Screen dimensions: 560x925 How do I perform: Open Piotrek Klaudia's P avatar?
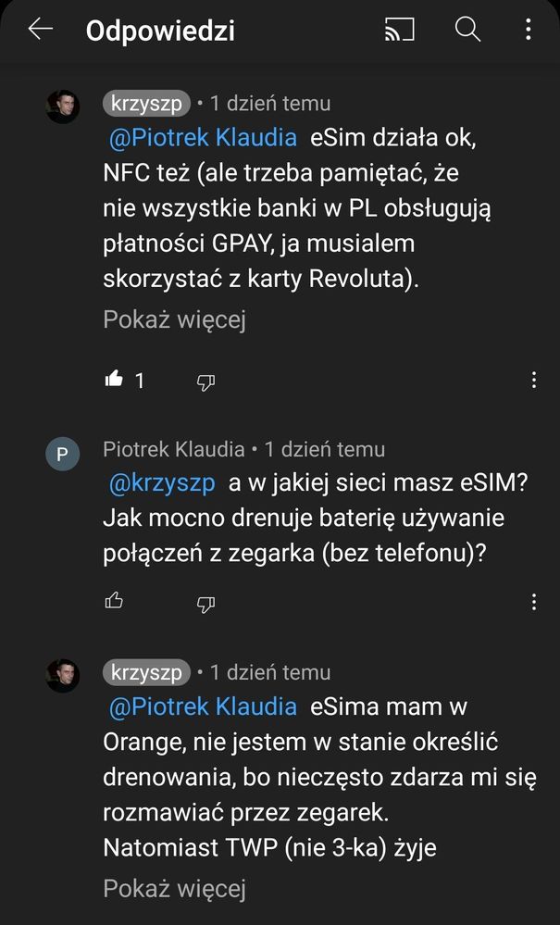(x=63, y=454)
